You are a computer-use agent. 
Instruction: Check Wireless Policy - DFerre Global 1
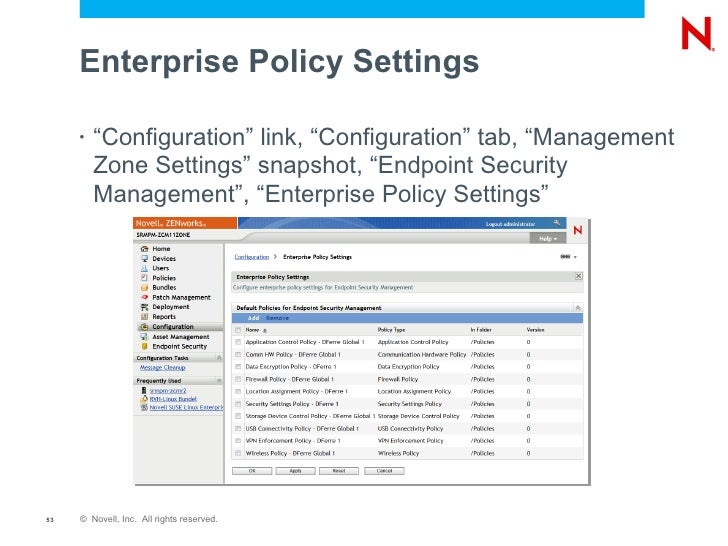tap(238, 453)
